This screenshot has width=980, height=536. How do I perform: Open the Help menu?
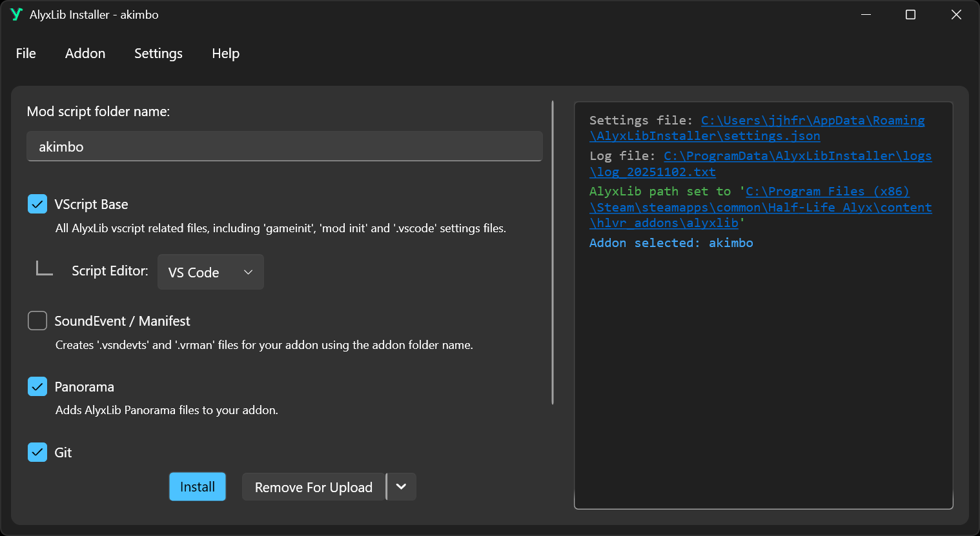point(225,54)
